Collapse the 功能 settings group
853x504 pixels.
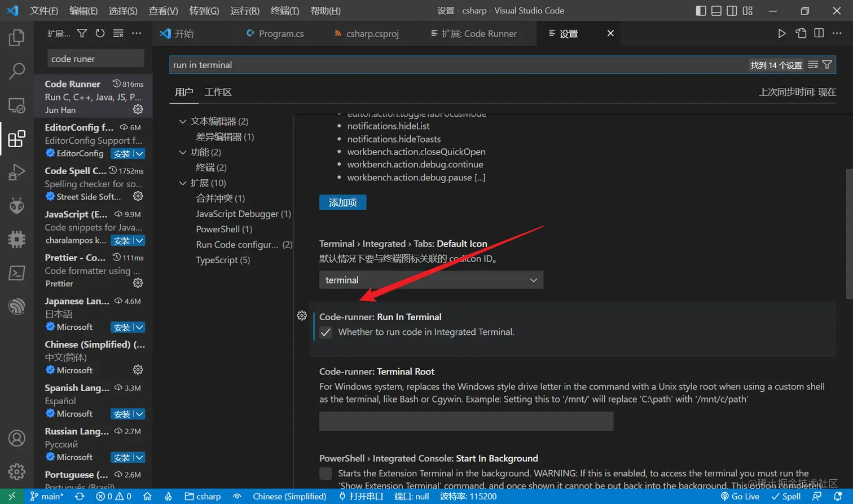click(182, 152)
